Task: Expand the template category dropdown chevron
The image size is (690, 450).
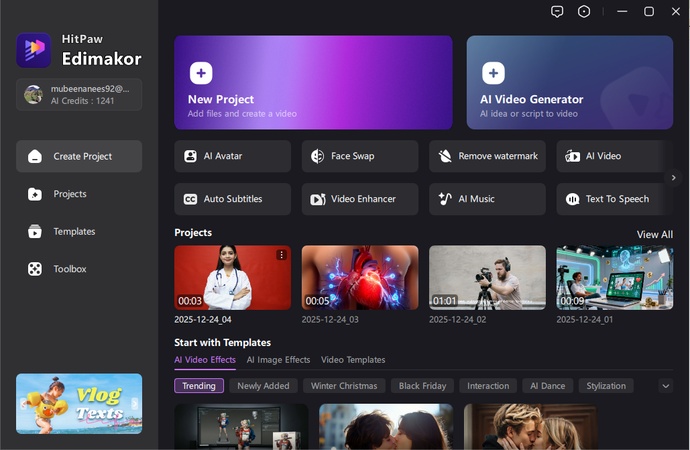Action: [x=666, y=386]
